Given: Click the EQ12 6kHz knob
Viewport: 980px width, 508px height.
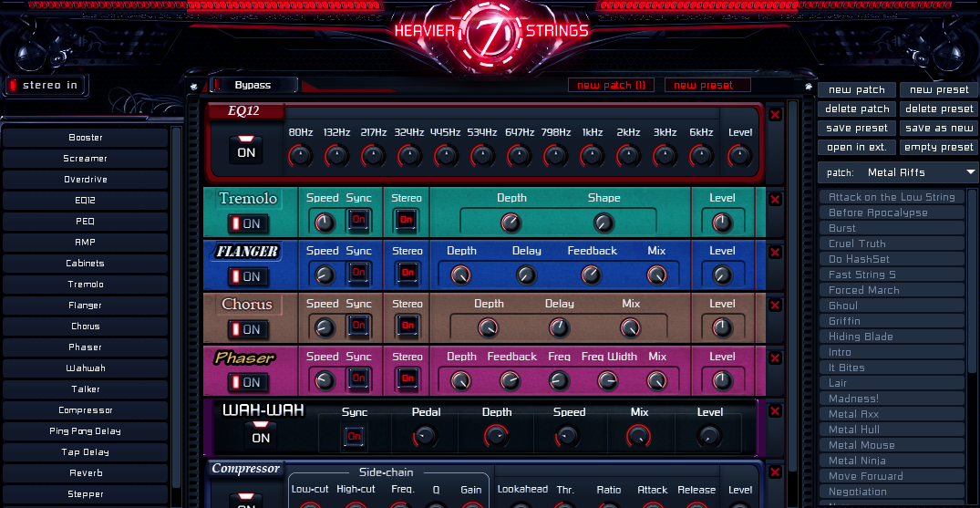Looking at the screenshot, I should [701, 155].
